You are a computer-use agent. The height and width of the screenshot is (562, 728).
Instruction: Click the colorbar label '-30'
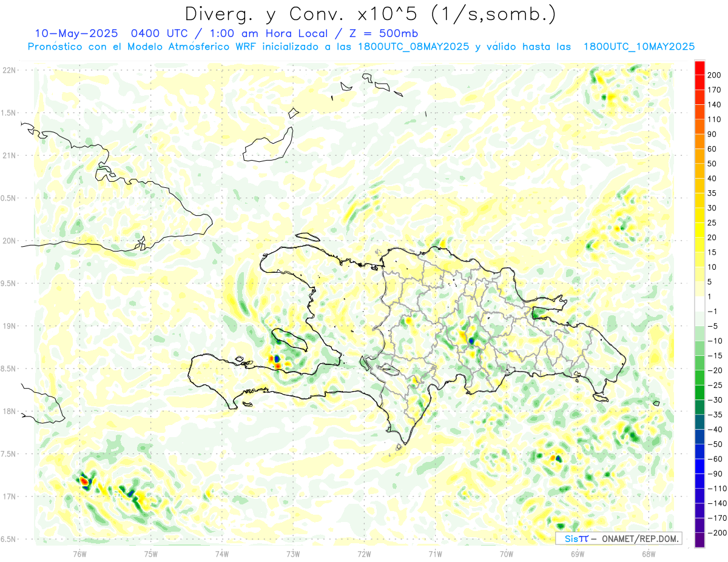pos(715,400)
